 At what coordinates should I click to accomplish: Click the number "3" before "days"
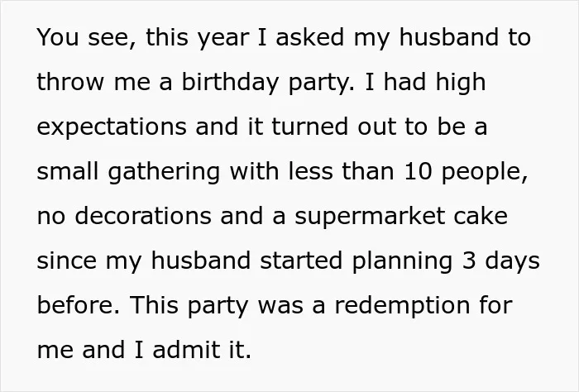pyautogui.click(x=469, y=261)
